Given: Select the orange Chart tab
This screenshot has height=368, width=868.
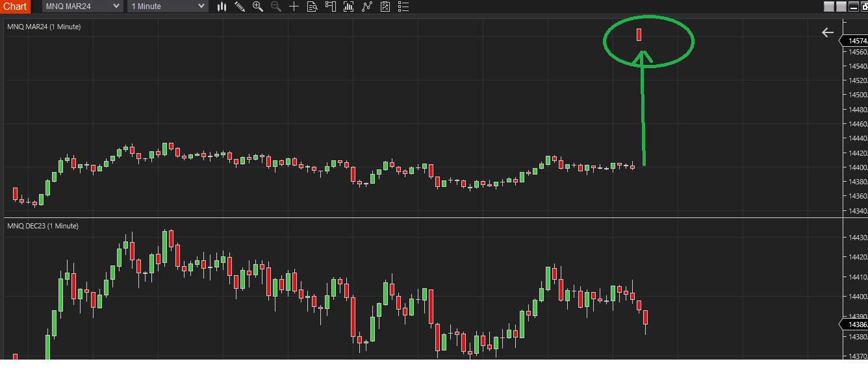Looking at the screenshot, I should click(x=15, y=6).
